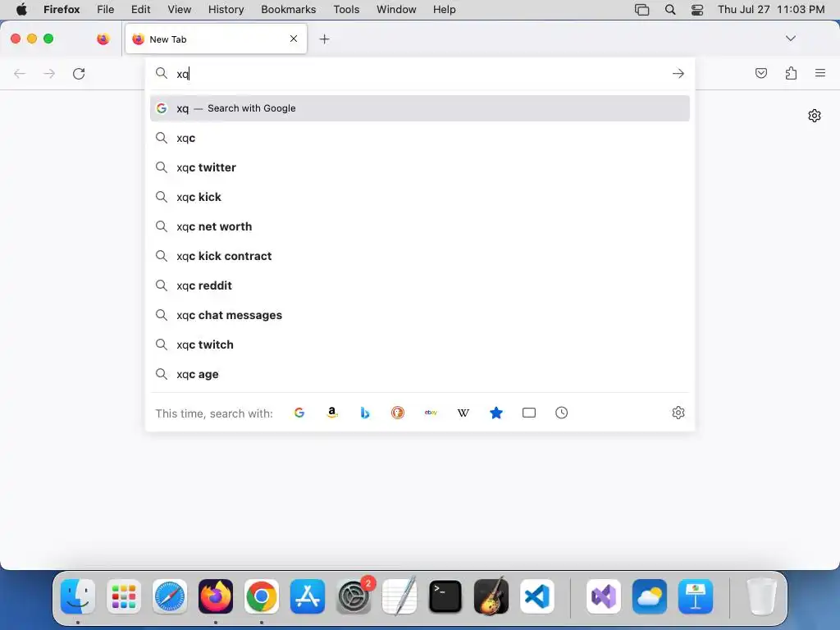Image resolution: width=840 pixels, height=630 pixels.
Task: Search this time with Bing
Action: (x=365, y=413)
